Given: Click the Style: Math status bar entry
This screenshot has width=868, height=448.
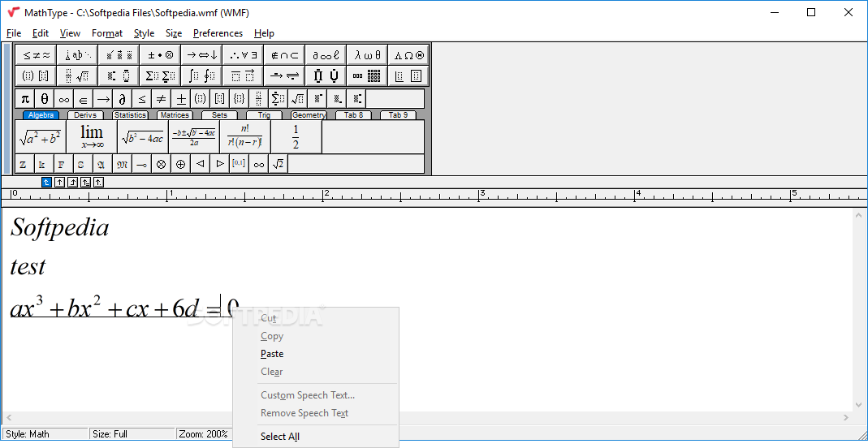Looking at the screenshot, I should (45, 434).
